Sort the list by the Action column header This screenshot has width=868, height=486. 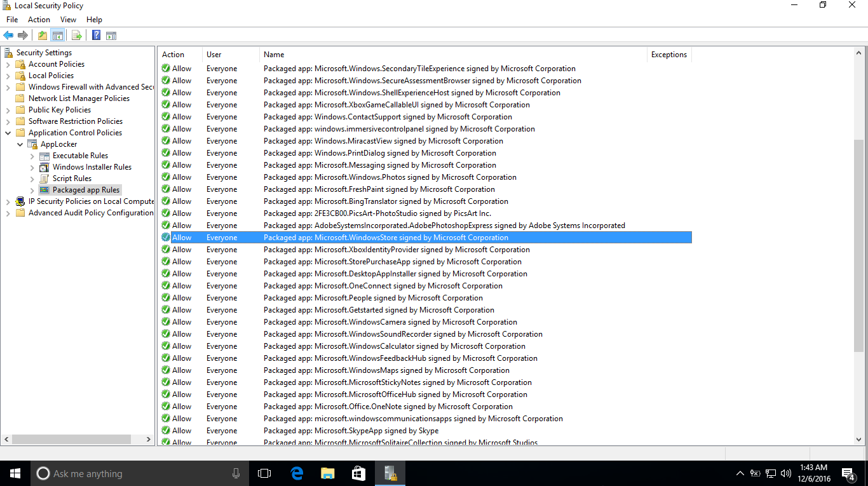tap(180, 55)
